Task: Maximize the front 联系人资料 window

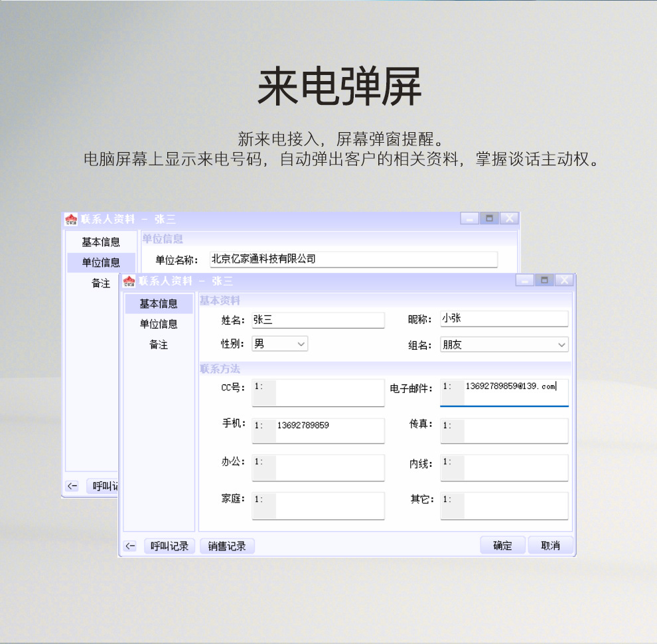Action: point(544,280)
